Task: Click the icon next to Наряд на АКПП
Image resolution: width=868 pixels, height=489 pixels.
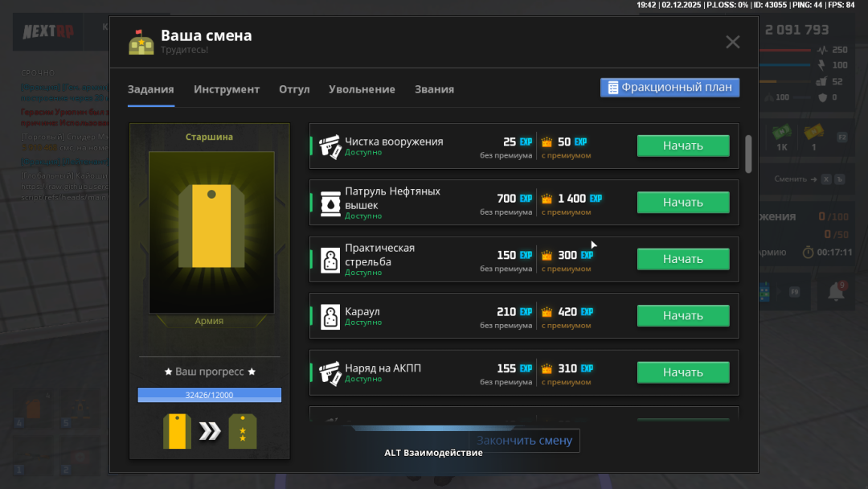Action: (329, 372)
